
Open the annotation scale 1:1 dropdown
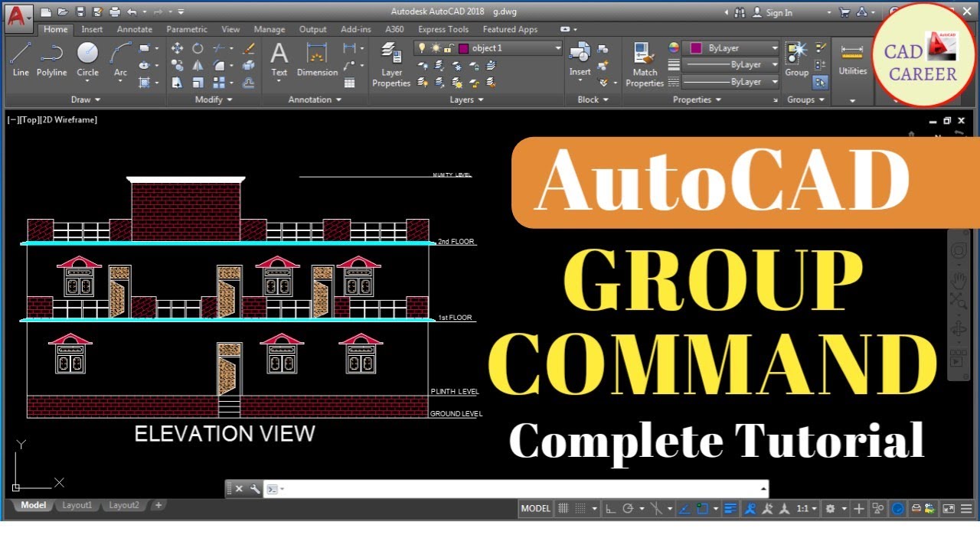[x=805, y=509]
